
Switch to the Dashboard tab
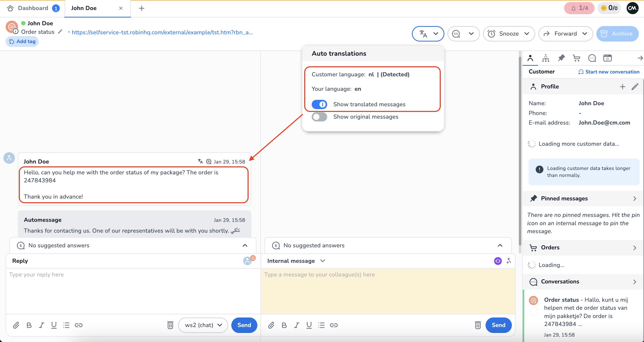click(33, 8)
